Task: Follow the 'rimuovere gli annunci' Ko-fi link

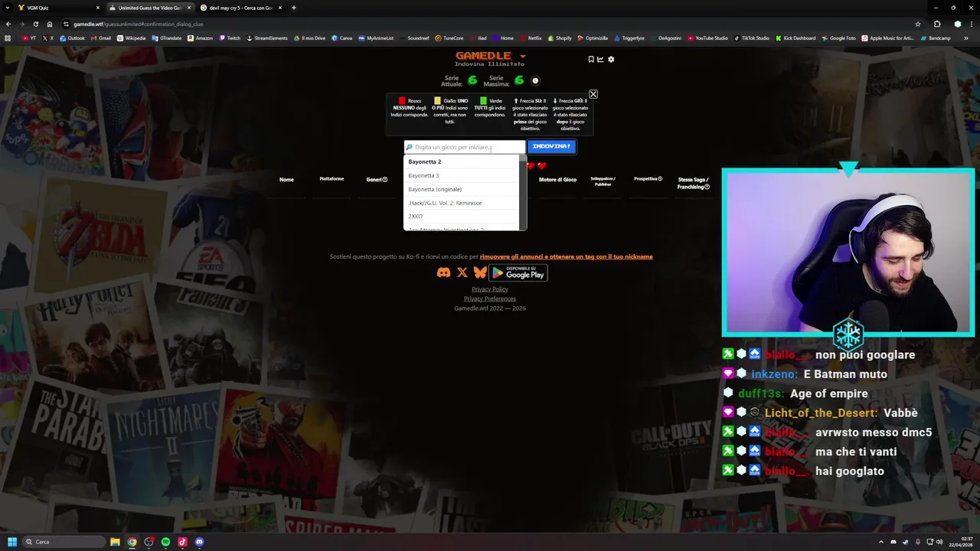Action: [567, 256]
